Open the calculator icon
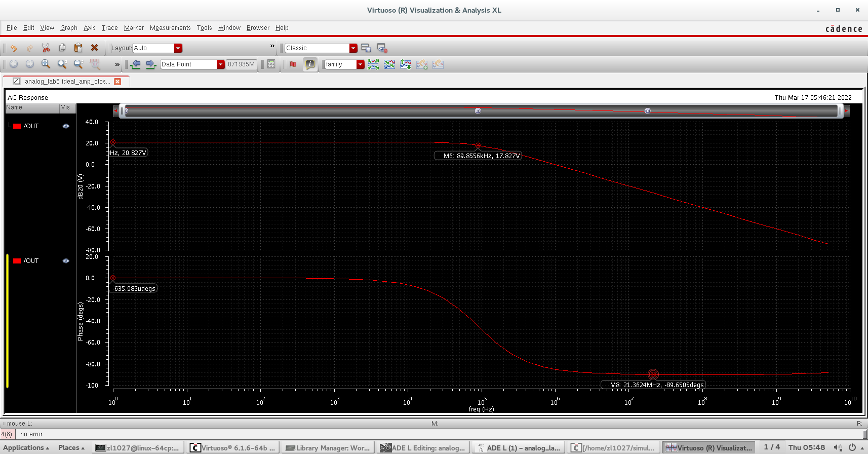Viewport: 868px width, 454px height. (271, 64)
